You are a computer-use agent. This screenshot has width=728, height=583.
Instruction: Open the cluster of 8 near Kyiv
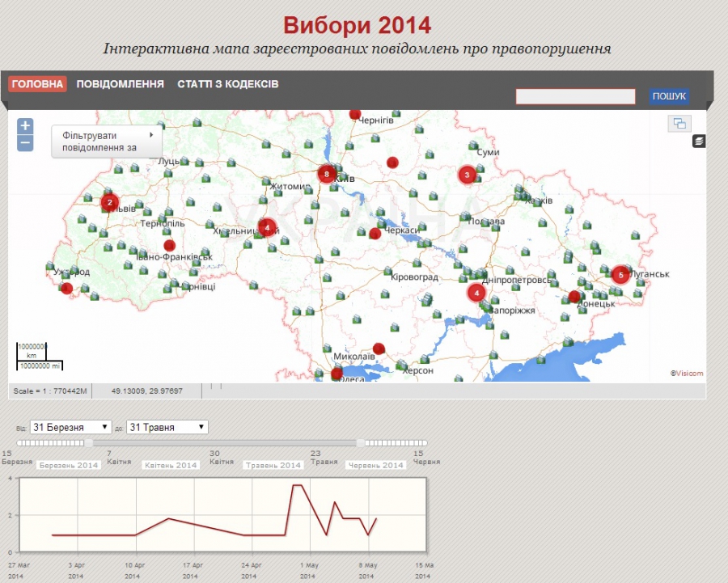pos(327,173)
